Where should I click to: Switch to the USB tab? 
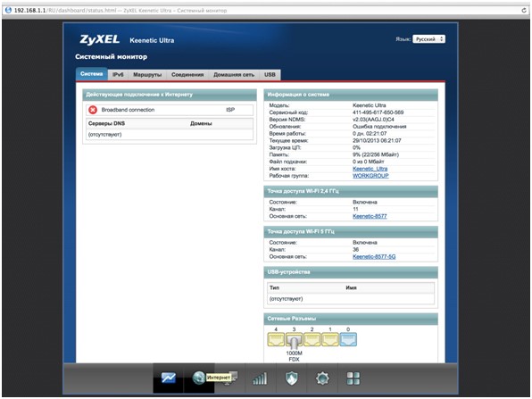[x=270, y=75]
